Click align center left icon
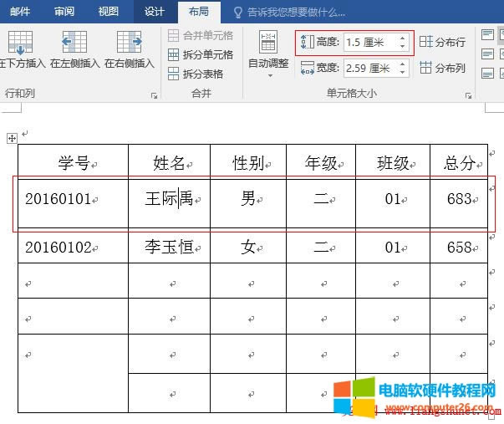Image resolution: width=504 pixels, height=424 pixels. [487, 54]
